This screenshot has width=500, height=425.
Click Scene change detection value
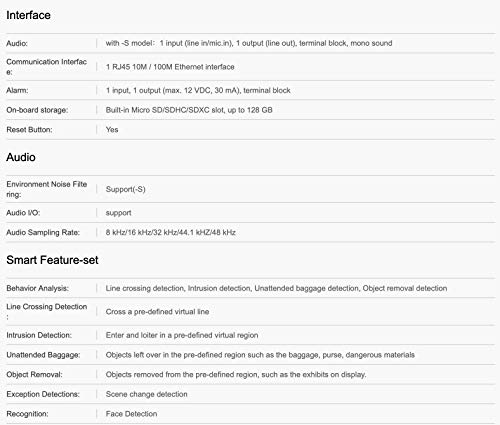[x=147, y=394]
